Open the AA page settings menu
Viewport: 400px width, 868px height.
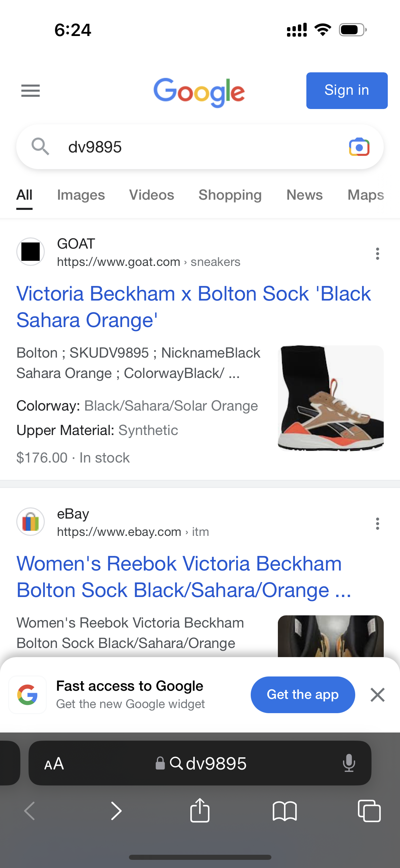pos(54,763)
